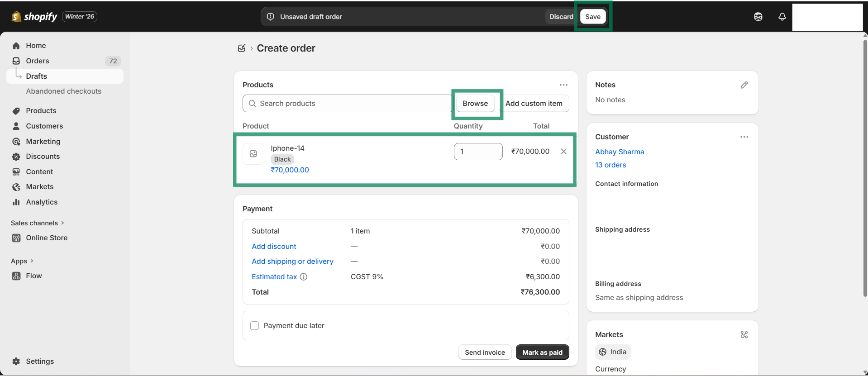Open the Sidekick assistant icon in top bar
Viewport: 868px width, 376px height.
(x=758, y=17)
